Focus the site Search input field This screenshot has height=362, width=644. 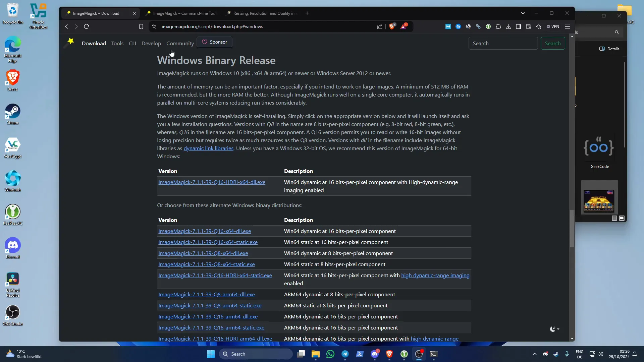point(503,44)
